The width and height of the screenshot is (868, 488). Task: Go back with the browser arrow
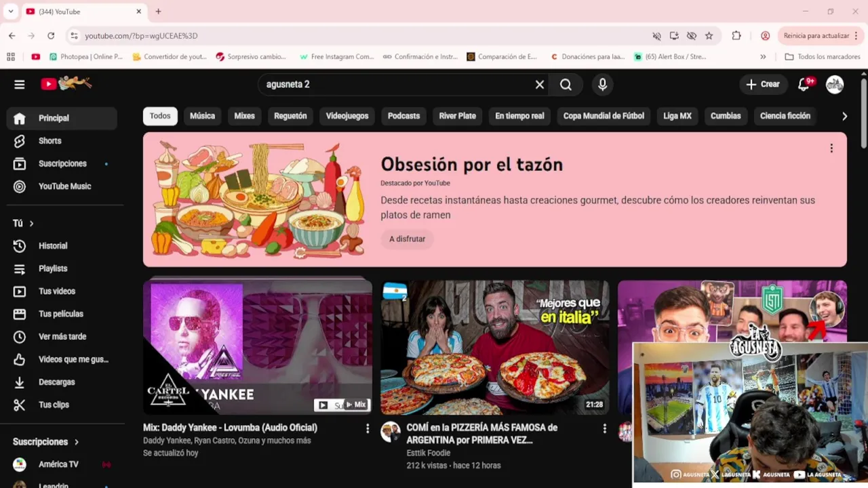12,36
